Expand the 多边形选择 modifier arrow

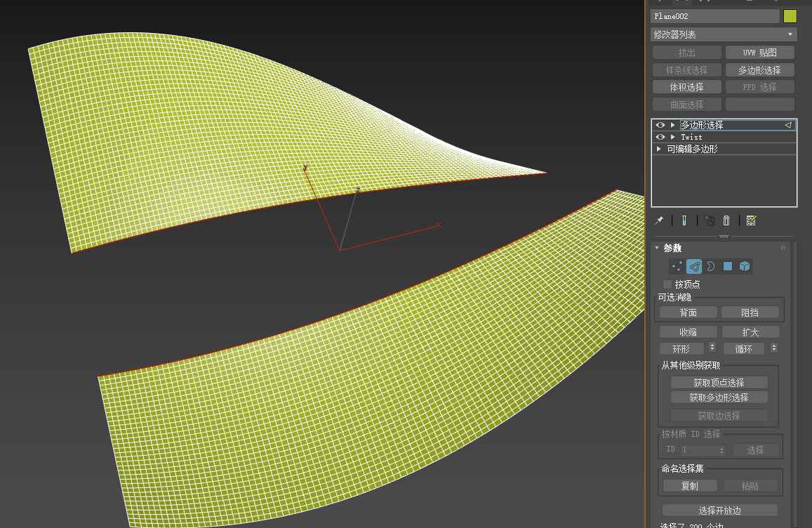pos(673,125)
